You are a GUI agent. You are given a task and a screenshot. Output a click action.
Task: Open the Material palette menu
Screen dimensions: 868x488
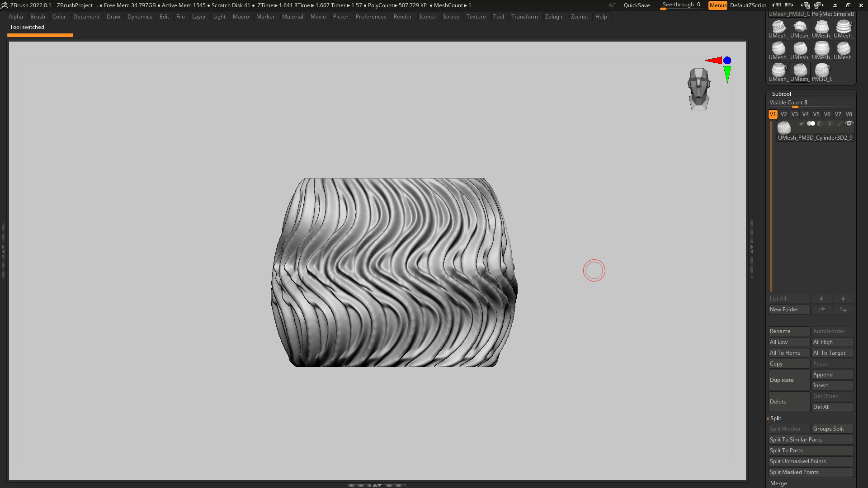(292, 17)
